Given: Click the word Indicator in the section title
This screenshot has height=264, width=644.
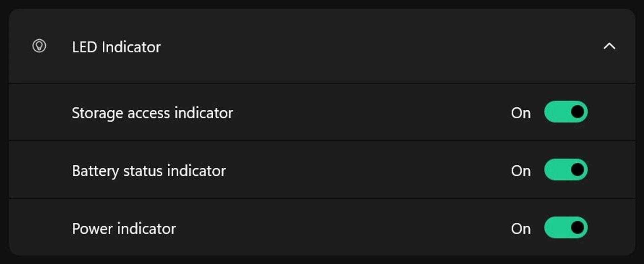Looking at the screenshot, I should 131,47.
